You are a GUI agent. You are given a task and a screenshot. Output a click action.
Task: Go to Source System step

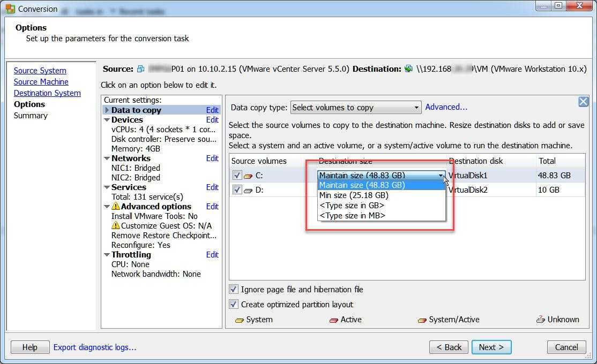pyautogui.click(x=40, y=71)
